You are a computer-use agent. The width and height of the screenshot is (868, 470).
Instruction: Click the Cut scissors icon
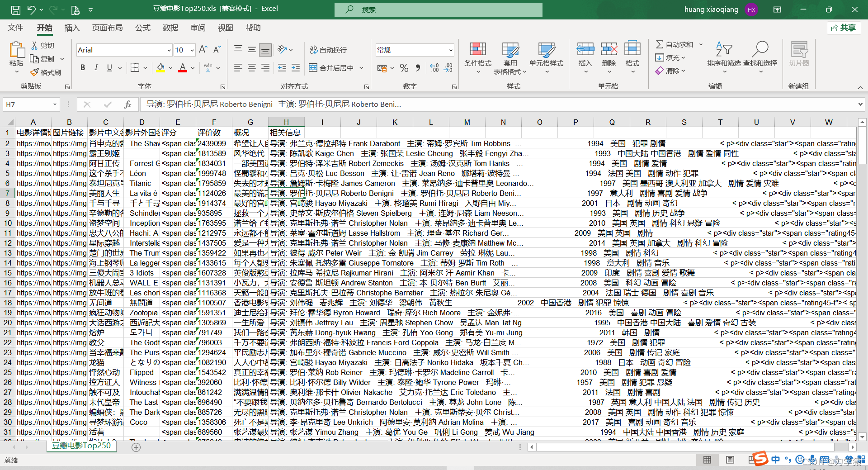(34, 45)
